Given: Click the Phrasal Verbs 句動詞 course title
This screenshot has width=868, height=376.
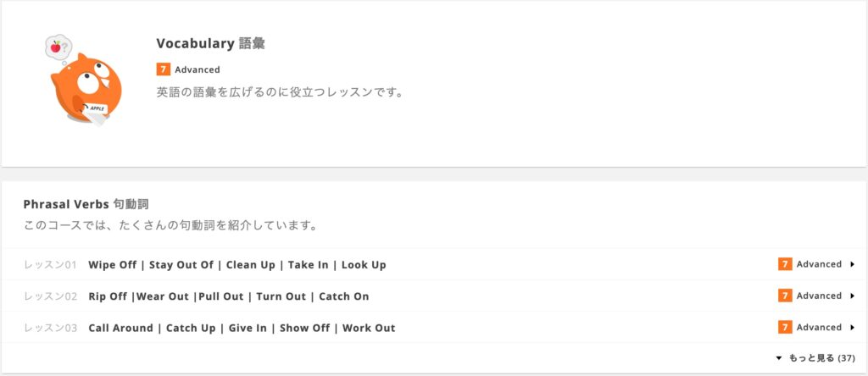Looking at the screenshot, I should (86, 205).
